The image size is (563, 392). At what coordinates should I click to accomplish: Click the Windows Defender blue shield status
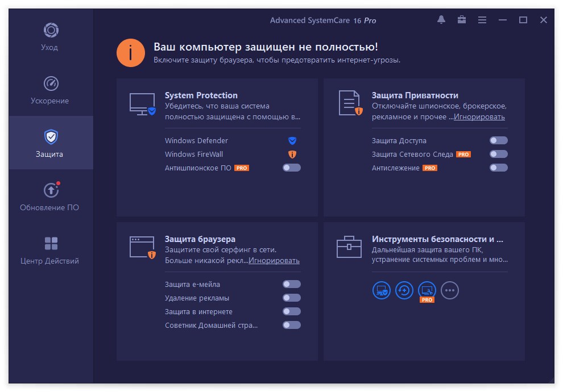coord(292,140)
